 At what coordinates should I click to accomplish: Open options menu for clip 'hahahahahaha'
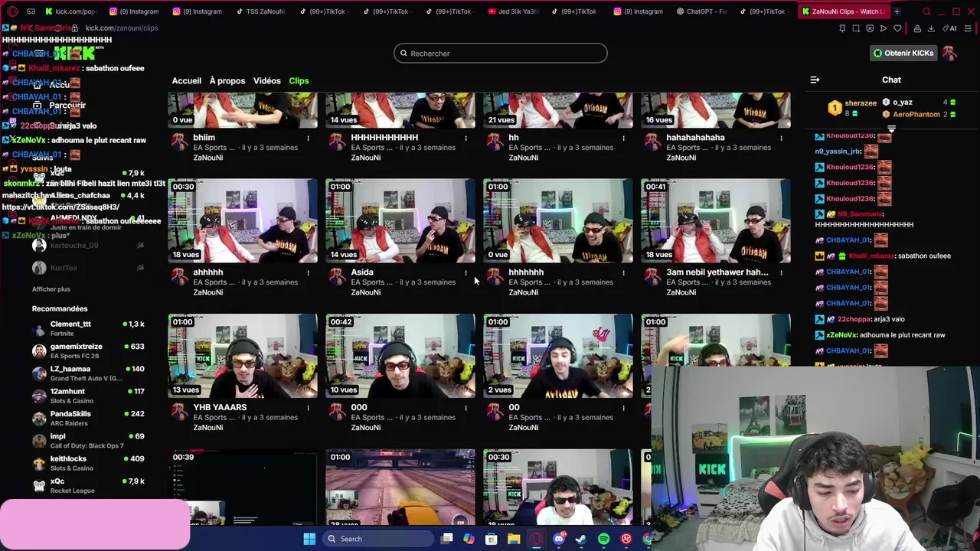point(781,138)
